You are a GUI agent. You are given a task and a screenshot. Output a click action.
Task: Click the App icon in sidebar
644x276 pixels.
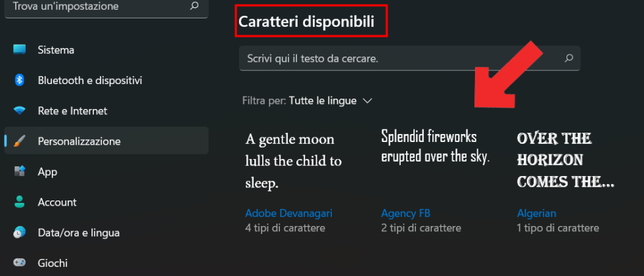point(20,172)
